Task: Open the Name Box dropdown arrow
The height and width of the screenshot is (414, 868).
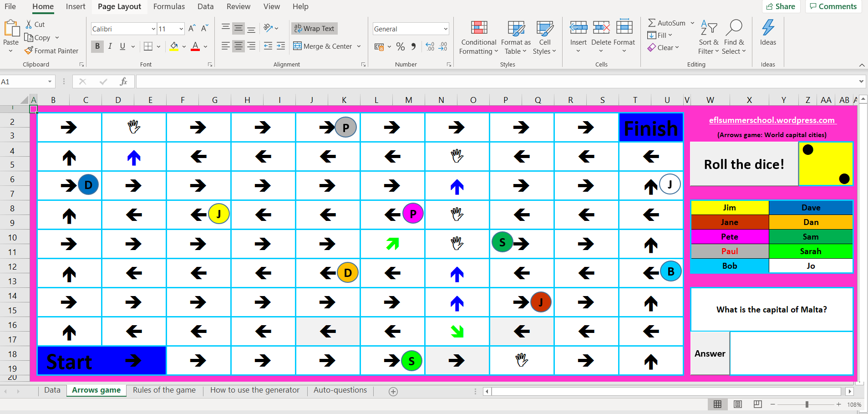Action: pos(50,82)
